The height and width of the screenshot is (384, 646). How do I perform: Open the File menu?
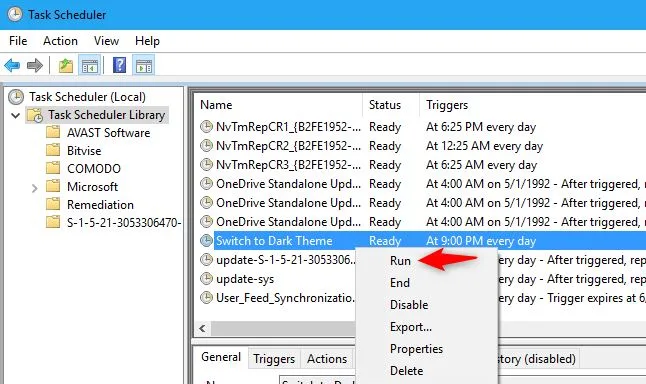pyautogui.click(x=18, y=41)
